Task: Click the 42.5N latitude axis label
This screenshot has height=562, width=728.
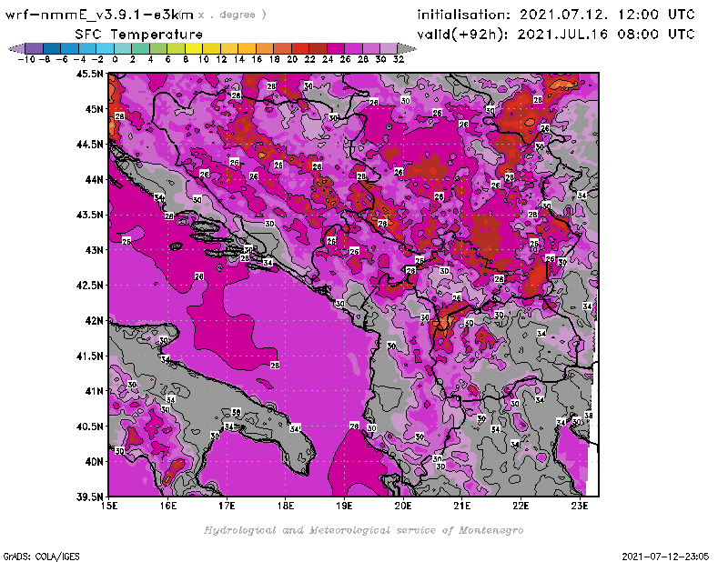Action: point(90,286)
